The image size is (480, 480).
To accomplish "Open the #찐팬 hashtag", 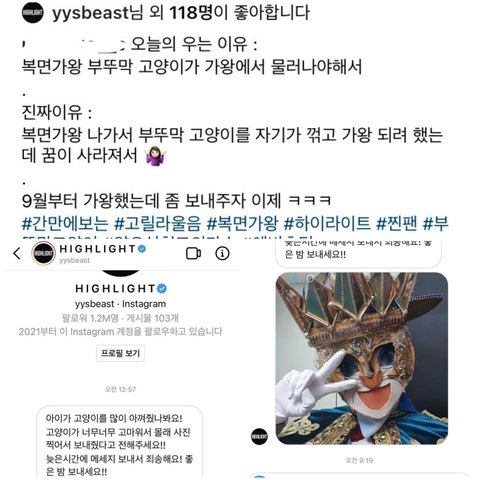I will coord(397,223).
